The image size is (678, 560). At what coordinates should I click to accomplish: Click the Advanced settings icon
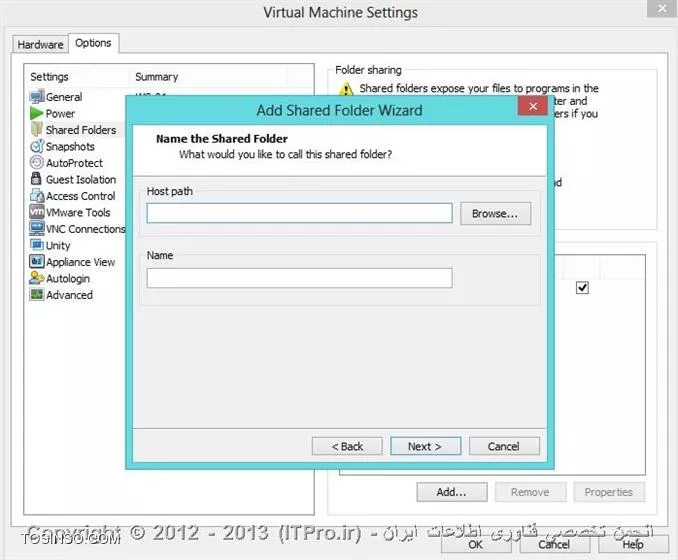pyautogui.click(x=37, y=294)
